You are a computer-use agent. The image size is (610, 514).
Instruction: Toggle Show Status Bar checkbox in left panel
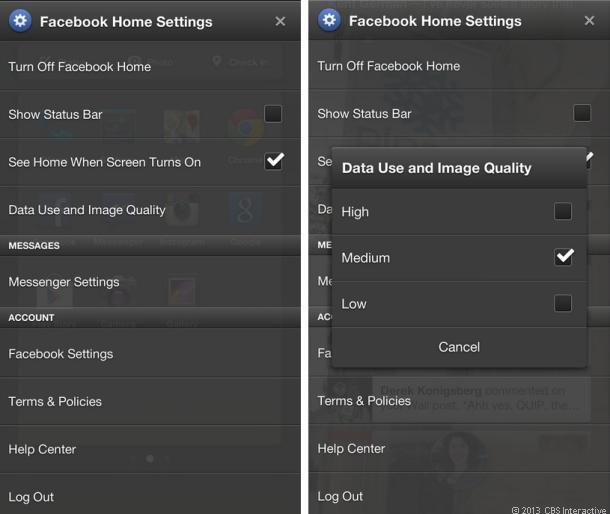tap(273, 114)
